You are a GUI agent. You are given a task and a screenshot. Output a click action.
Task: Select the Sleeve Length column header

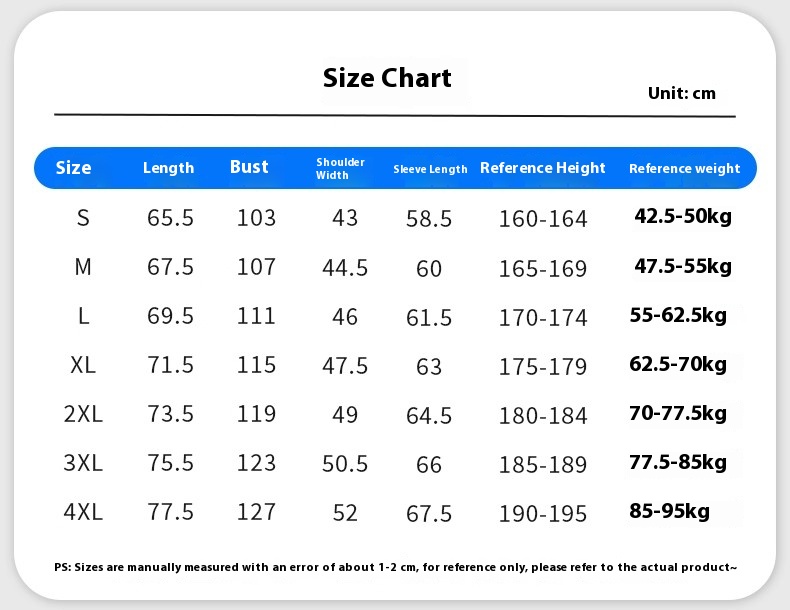coord(430,169)
